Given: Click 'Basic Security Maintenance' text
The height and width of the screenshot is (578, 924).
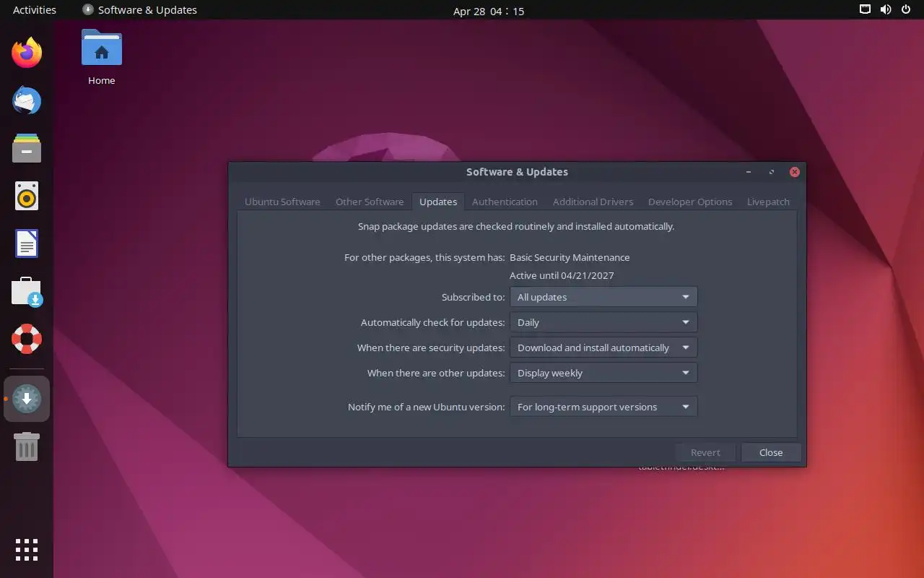Looking at the screenshot, I should click(x=570, y=257).
